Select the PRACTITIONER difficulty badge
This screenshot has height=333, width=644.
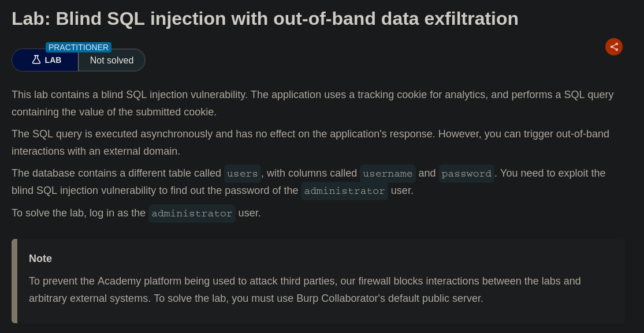click(x=79, y=47)
